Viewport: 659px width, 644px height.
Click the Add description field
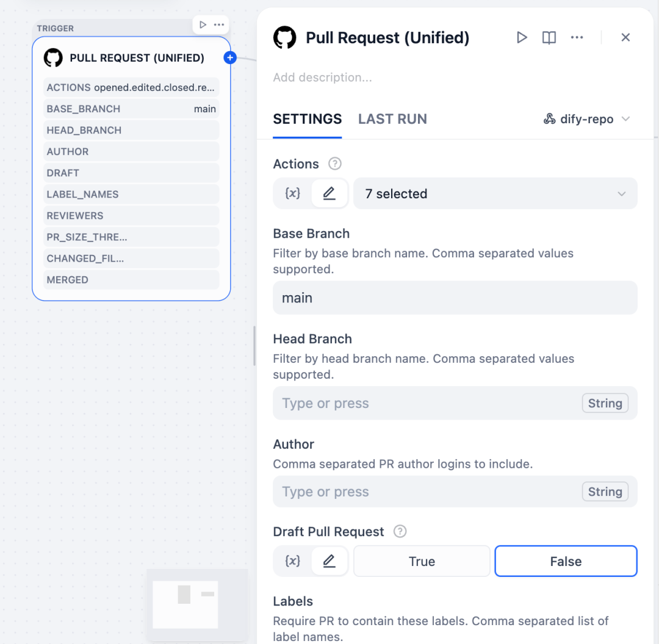pos(323,77)
